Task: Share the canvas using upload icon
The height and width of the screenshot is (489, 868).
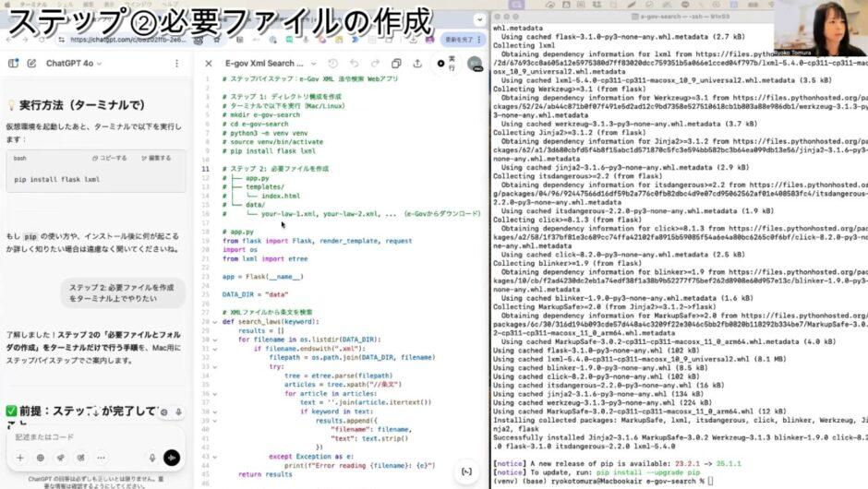Action: coord(417,64)
